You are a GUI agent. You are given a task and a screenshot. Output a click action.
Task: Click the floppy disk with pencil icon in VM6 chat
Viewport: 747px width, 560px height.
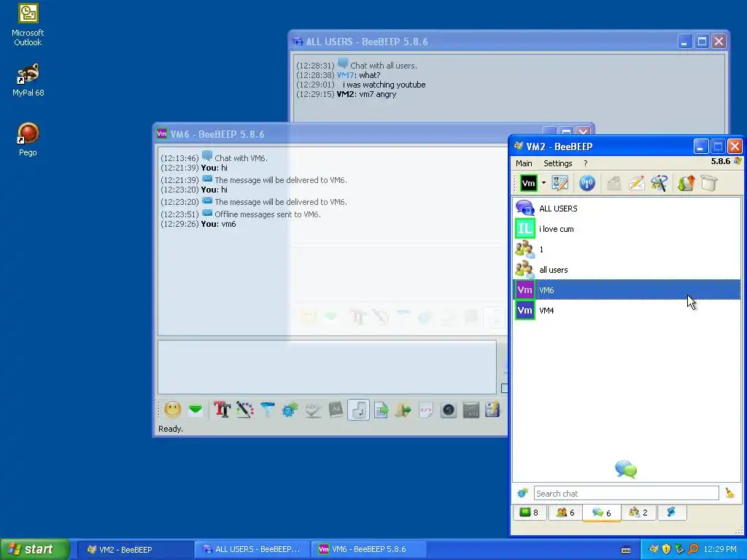[x=492, y=410]
